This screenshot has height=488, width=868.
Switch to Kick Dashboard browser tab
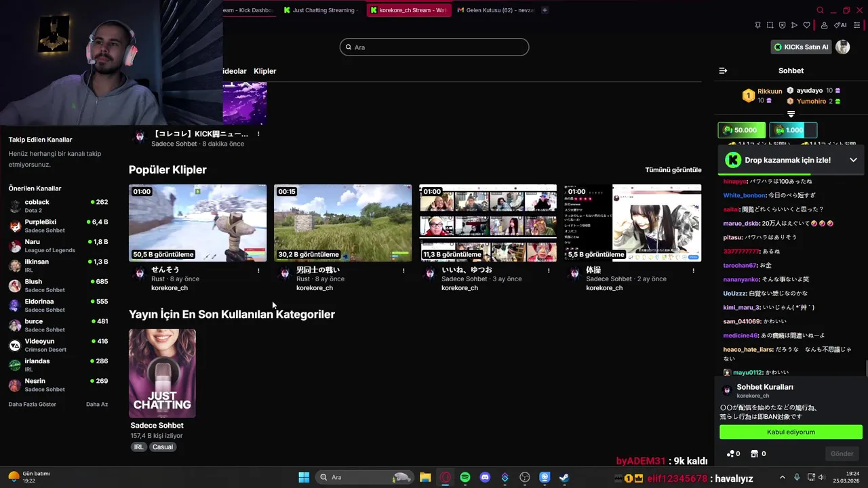(248, 10)
